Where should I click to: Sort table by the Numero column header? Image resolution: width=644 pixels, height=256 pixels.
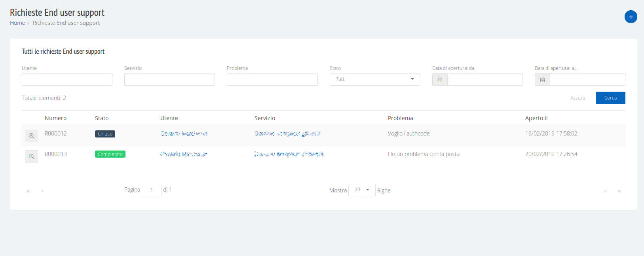pyautogui.click(x=56, y=118)
